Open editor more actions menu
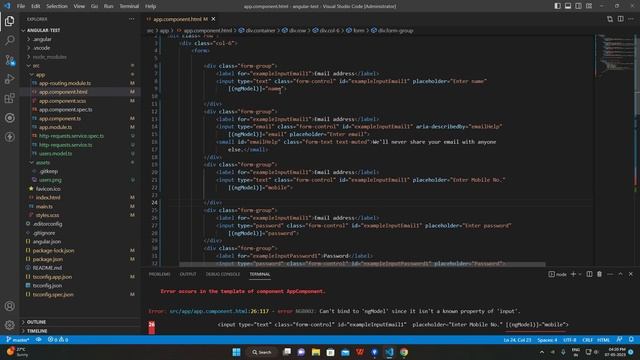640x360 pixels. click(631, 19)
